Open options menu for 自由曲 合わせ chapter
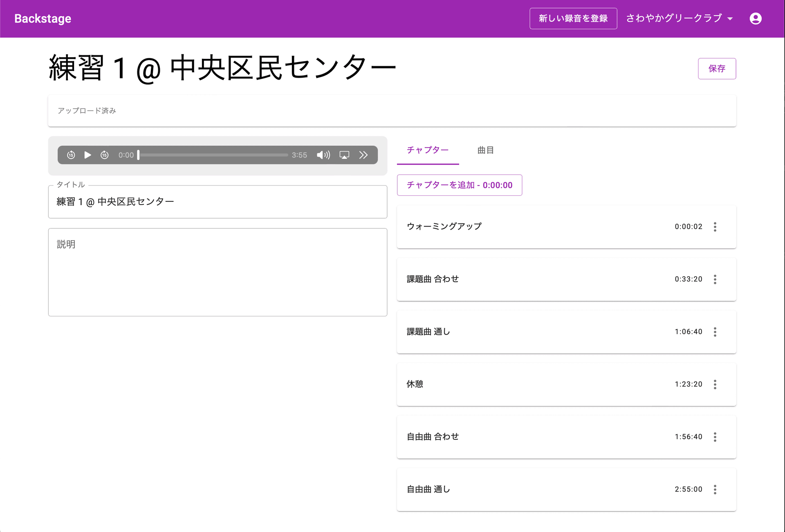This screenshot has width=785, height=532. coord(715,437)
